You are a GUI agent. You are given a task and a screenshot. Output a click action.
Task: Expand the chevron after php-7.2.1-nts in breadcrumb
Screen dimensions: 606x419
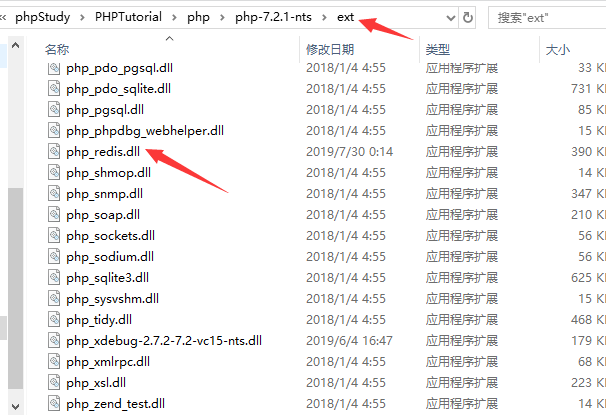[x=324, y=17]
